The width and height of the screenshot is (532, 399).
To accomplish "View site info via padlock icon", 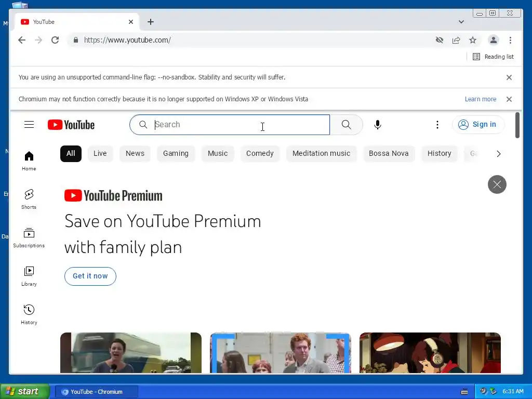I will 76,40.
